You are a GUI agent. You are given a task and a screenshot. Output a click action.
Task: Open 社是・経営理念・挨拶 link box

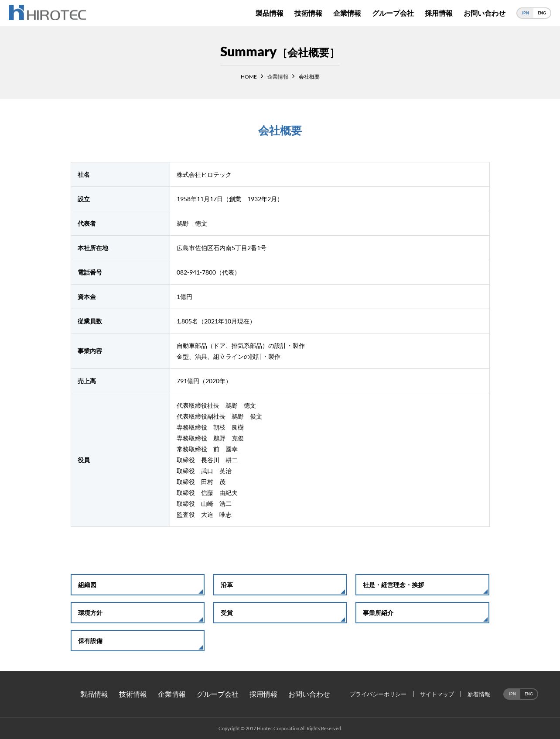coord(422,585)
